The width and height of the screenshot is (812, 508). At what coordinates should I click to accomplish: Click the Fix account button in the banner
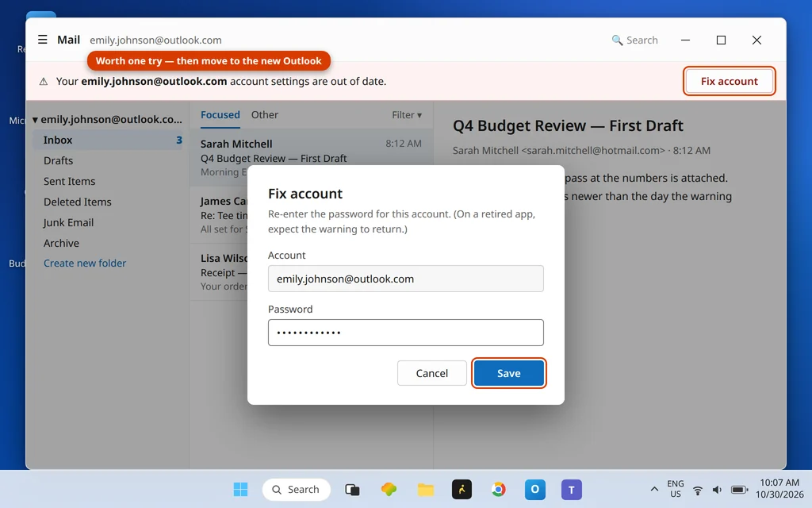click(x=730, y=81)
